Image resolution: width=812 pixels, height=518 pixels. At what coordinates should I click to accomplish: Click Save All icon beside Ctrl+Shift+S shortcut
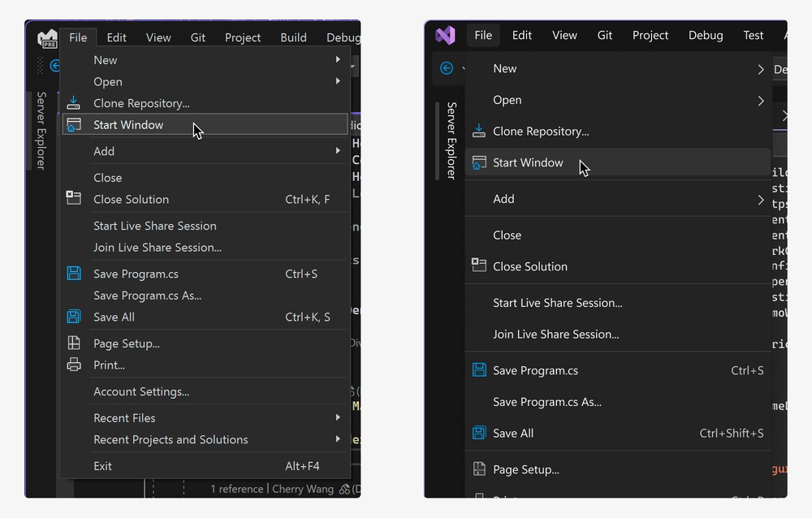click(479, 433)
